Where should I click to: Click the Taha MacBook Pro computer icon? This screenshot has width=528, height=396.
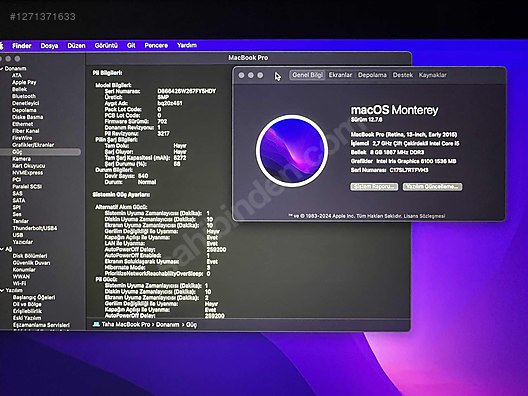96,324
